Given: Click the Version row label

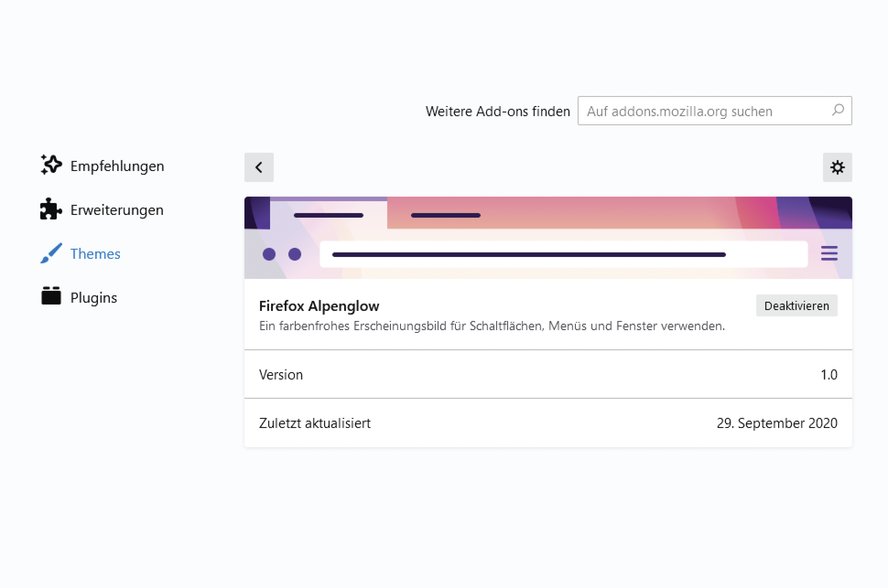Looking at the screenshot, I should 281,375.
